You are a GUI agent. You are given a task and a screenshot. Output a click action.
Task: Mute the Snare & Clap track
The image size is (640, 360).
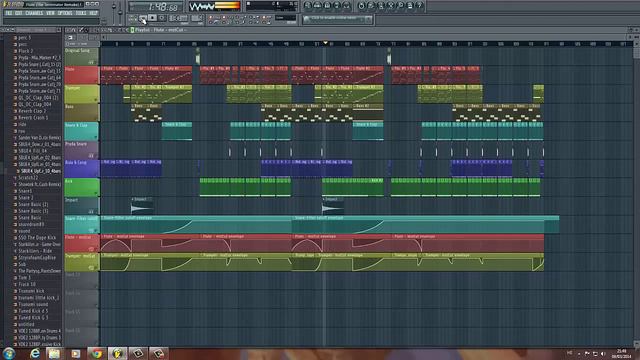coord(96,137)
